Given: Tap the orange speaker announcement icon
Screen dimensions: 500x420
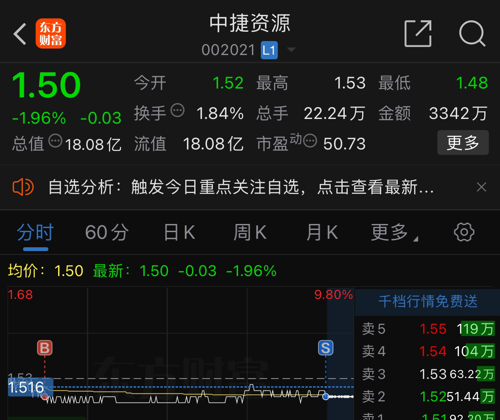Looking at the screenshot, I should pos(23,187).
